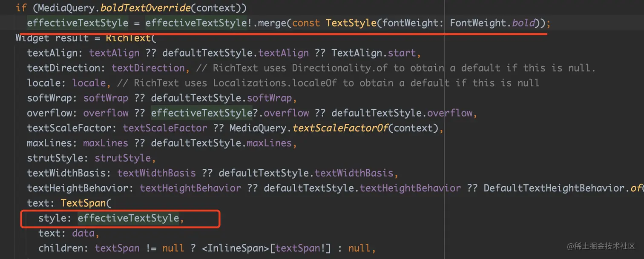This screenshot has width=644, height=259.
Task: Click the 'textDirection:' parameter label
Action: 66,68
